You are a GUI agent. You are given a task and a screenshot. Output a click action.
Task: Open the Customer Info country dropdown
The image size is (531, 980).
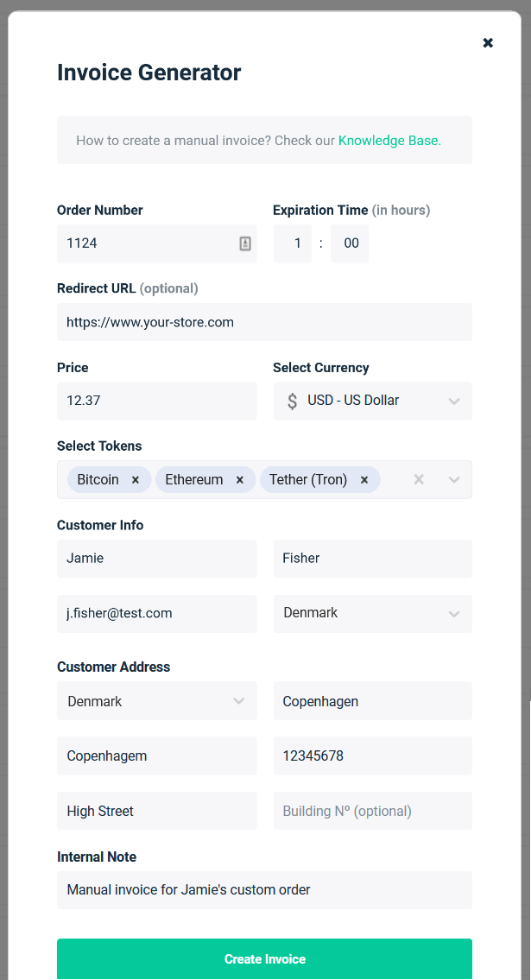[373, 613]
